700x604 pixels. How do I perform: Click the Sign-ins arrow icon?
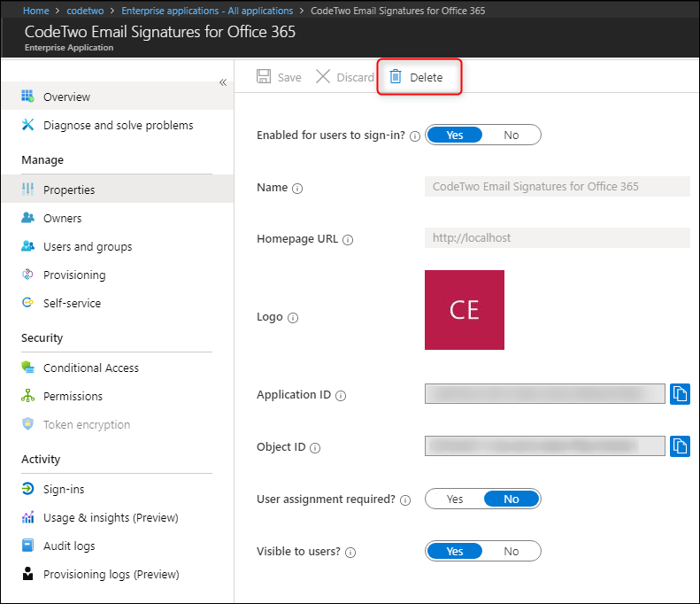click(x=27, y=488)
